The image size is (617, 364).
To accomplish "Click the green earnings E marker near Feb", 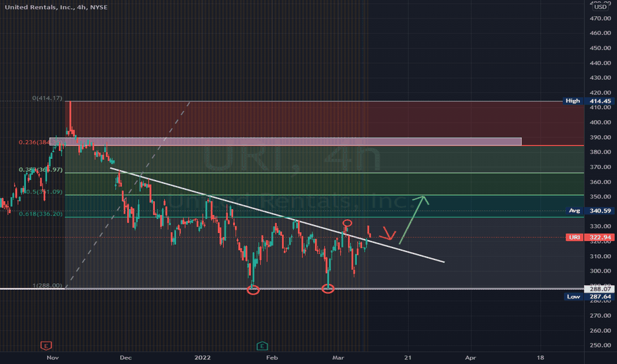I will [x=262, y=346].
